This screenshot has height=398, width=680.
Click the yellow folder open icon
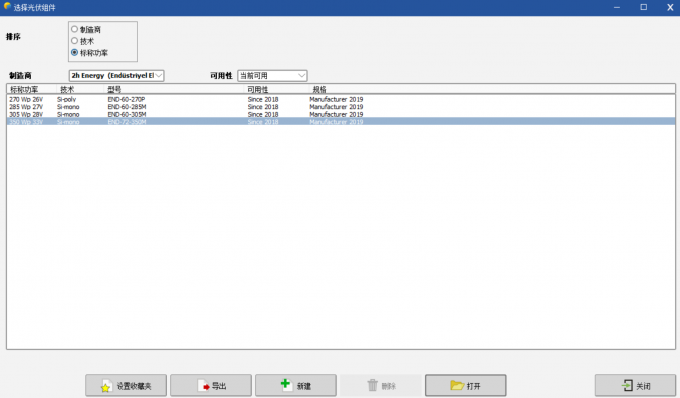[457, 385]
